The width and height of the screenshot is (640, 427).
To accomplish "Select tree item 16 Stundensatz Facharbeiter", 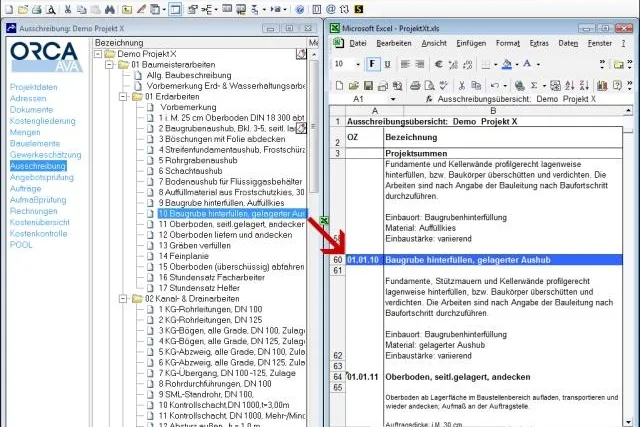I will tap(211, 278).
